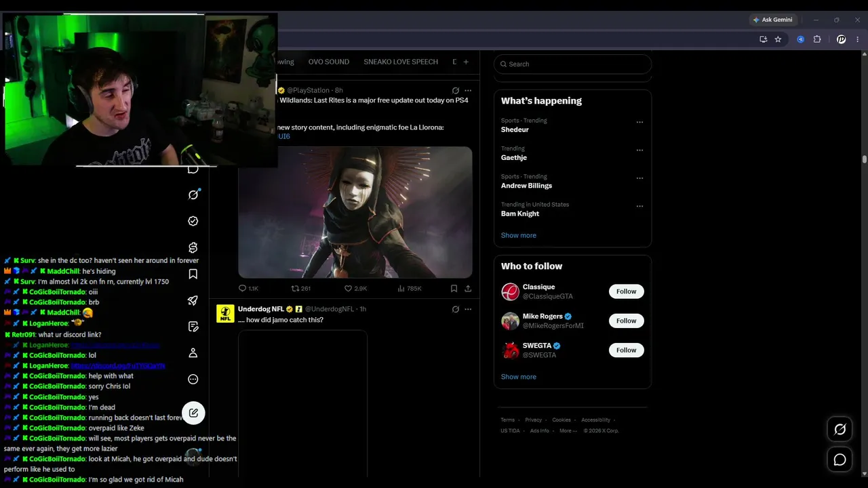Screen dimensions: 868x488
Task: Reply to the PlayStation post
Action: pyautogui.click(x=248, y=288)
